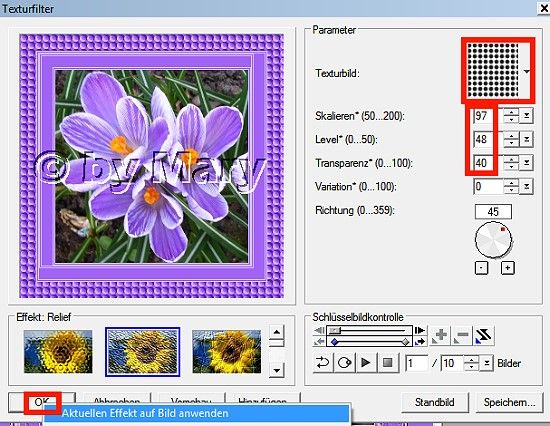
Task: Select the first Relief sunflower preset
Action: coord(58,352)
